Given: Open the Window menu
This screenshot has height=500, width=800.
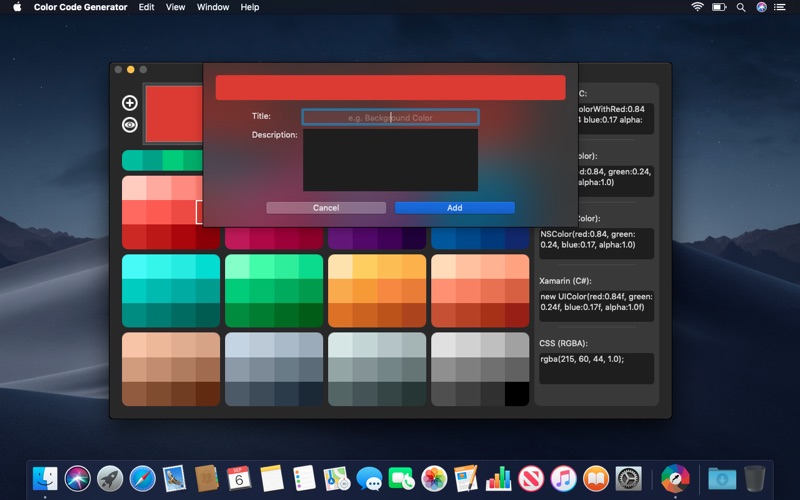Looking at the screenshot, I should pyautogui.click(x=213, y=7).
